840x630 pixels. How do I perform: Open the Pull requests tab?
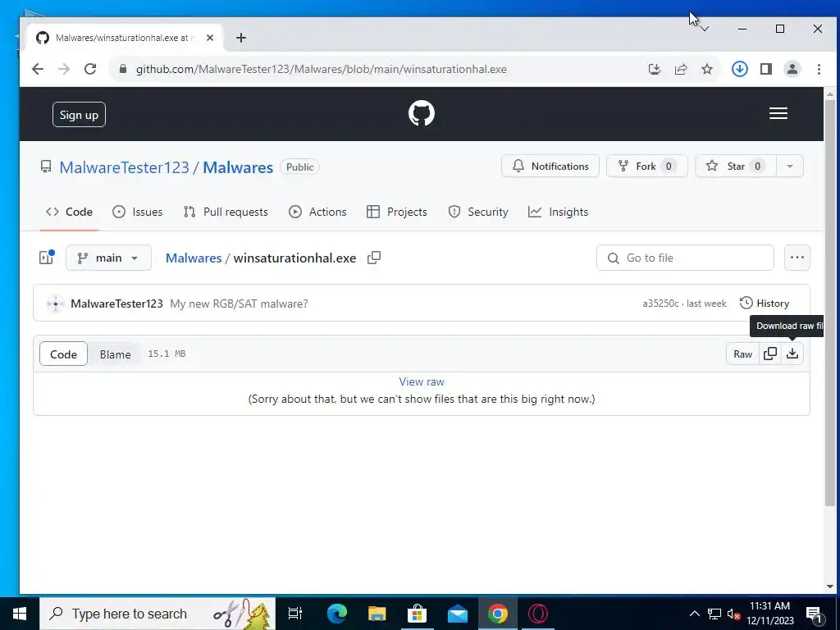point(226,212)
